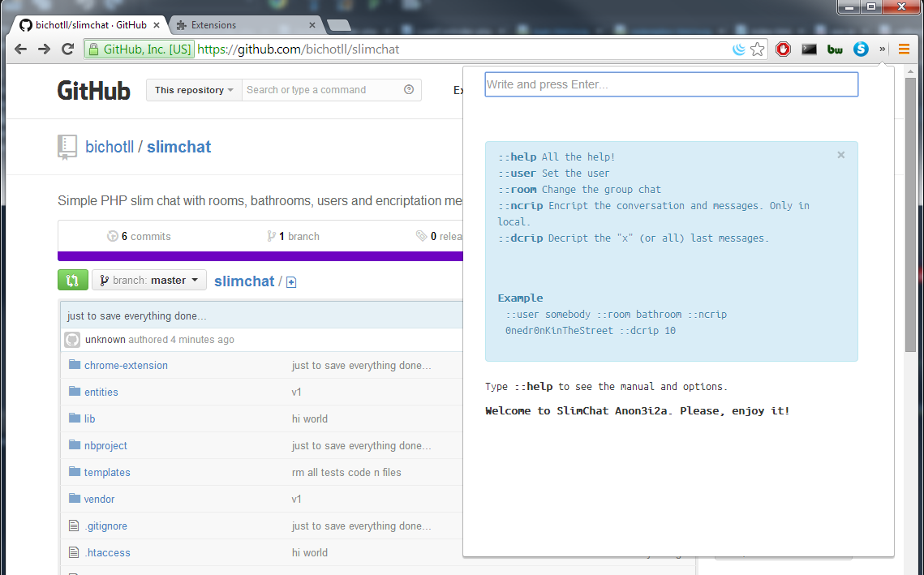Viewport: 924px width, 575px height.
Task: Click the help question mark in the search box
Action: (x=409, y=89)
